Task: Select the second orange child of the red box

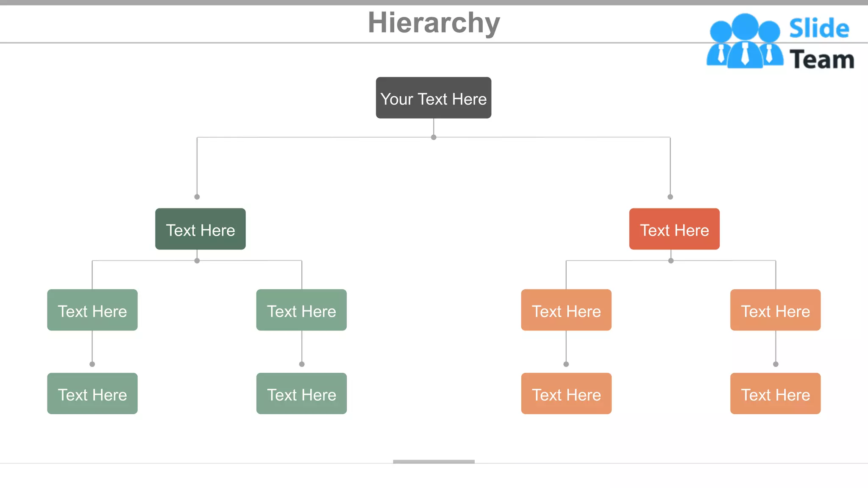Action: (775, 310)
